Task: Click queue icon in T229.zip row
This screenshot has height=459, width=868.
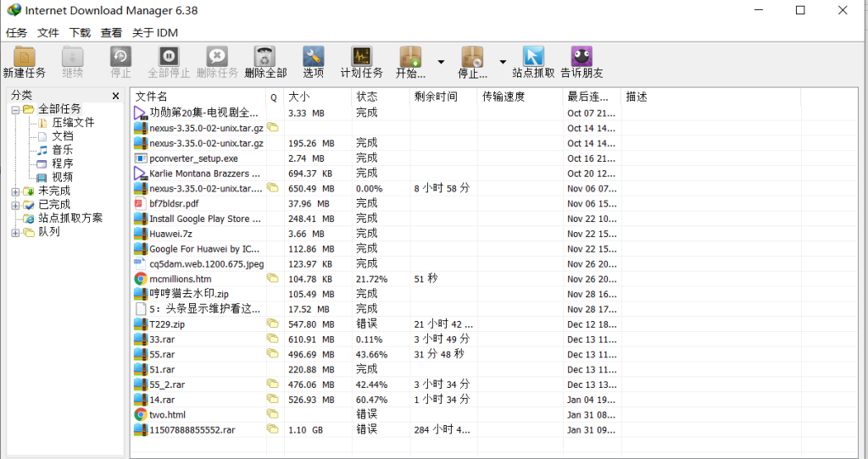Action: [273, 323]
